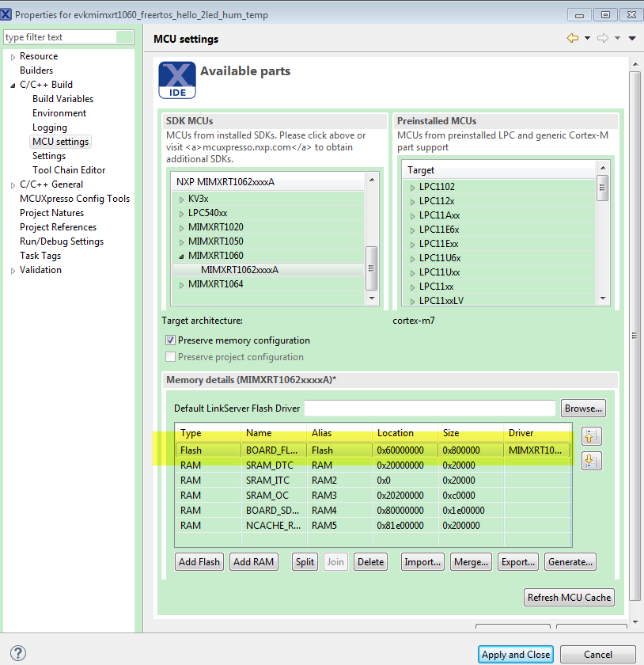Image resolution: width=644 pixels, height=665 pixels.
Task: Select the NCACHE_R... memory row
Action: tap(373, 526)
